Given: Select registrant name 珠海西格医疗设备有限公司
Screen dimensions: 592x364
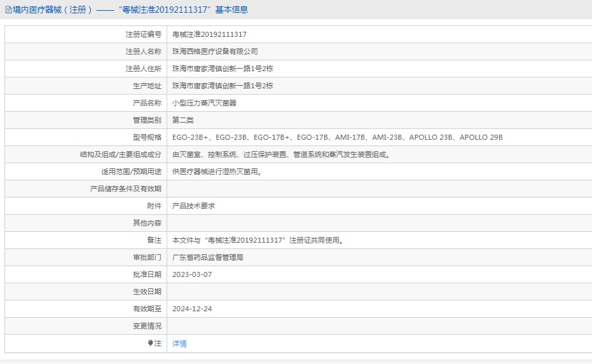Looking at the screenshot, I should click(215, 51).
